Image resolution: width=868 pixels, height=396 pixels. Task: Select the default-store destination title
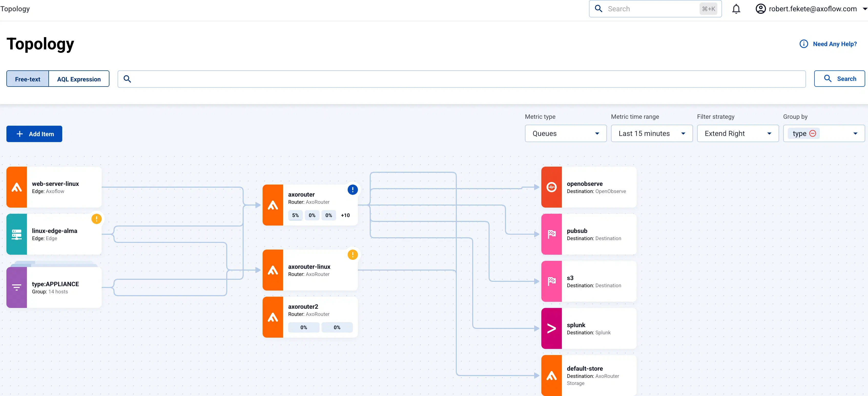pyautogui.click(x=585, y=368)
